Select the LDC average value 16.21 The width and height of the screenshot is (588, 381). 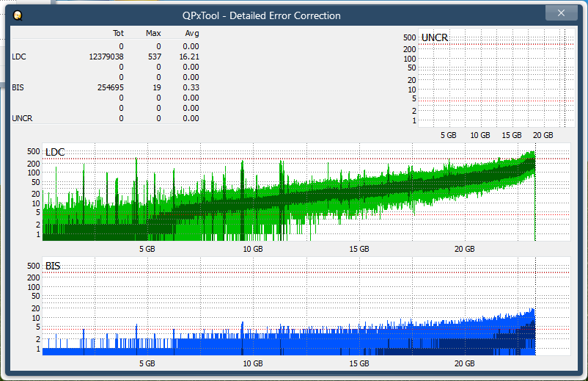pos(189,57)
